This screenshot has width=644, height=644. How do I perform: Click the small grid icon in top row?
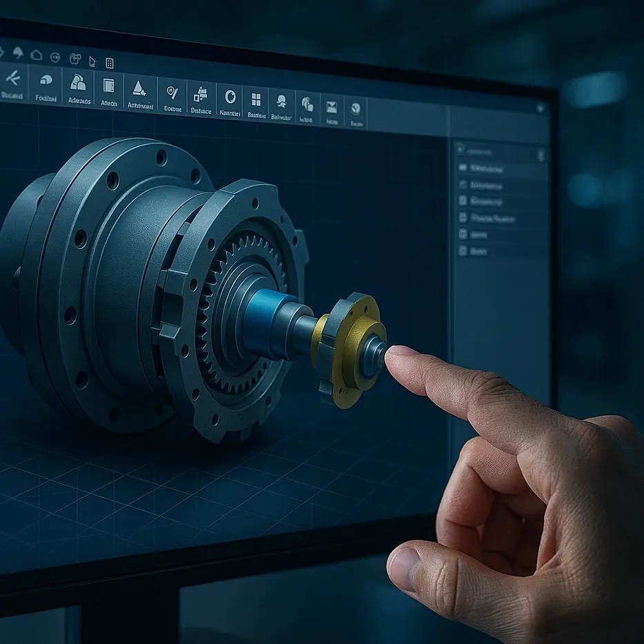(109, 63)
